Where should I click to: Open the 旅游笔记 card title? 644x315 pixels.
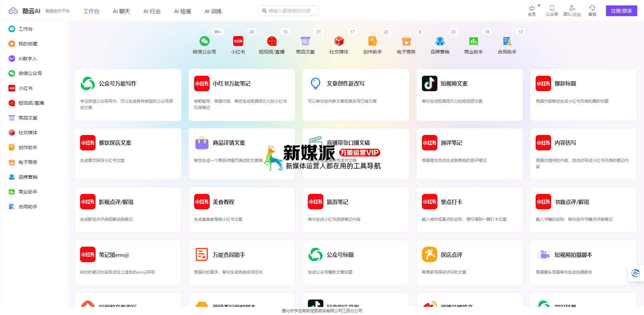[337, 202]
